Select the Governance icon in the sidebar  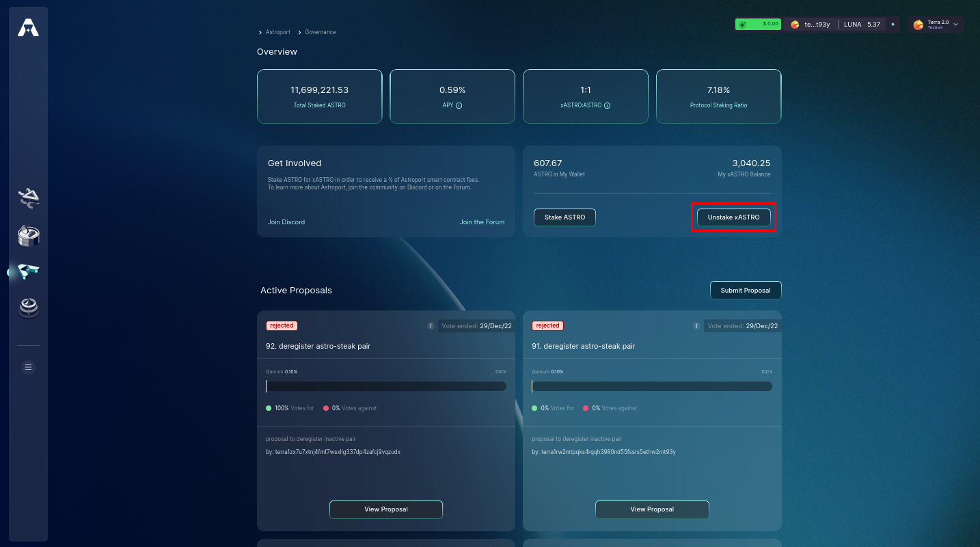[28, 271]
